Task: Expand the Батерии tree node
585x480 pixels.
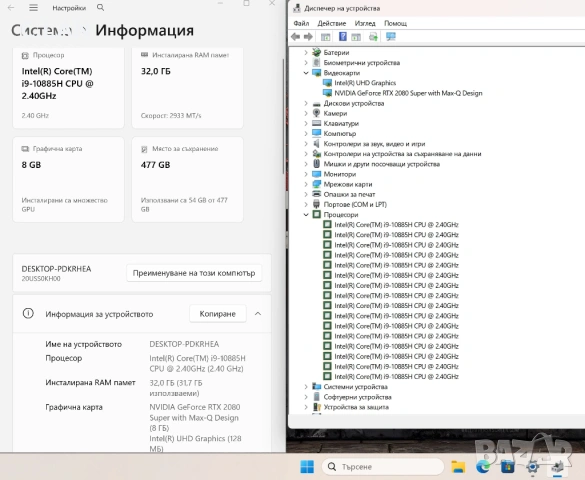Action: tap(306, 53)
